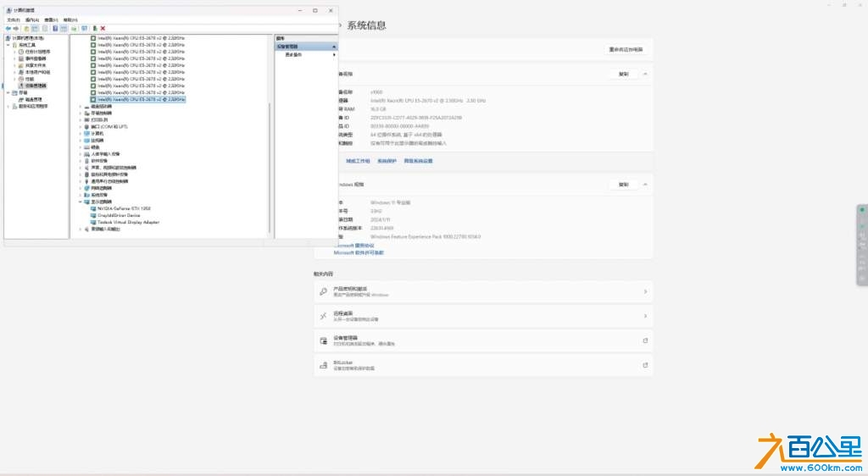
Task: Click the 性能 icon in left tree
Action: (x=21, y=79)
